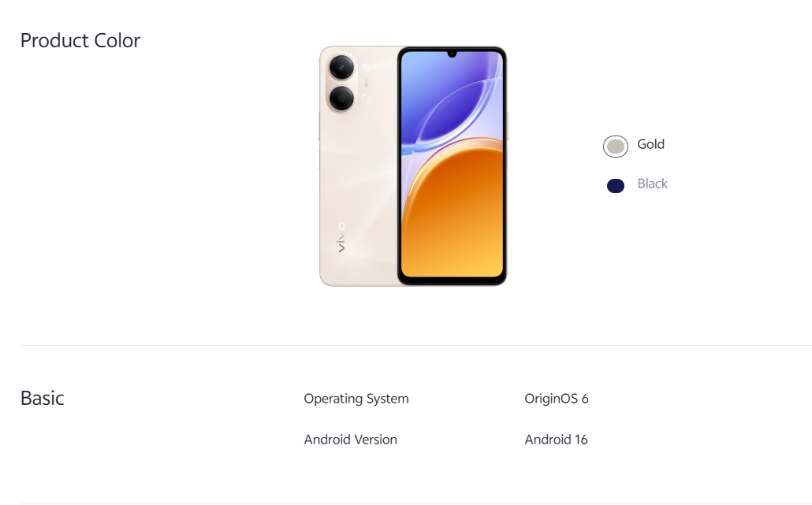Click the small emblem atop camera module

pyautogui.click(x=366, y=67)
